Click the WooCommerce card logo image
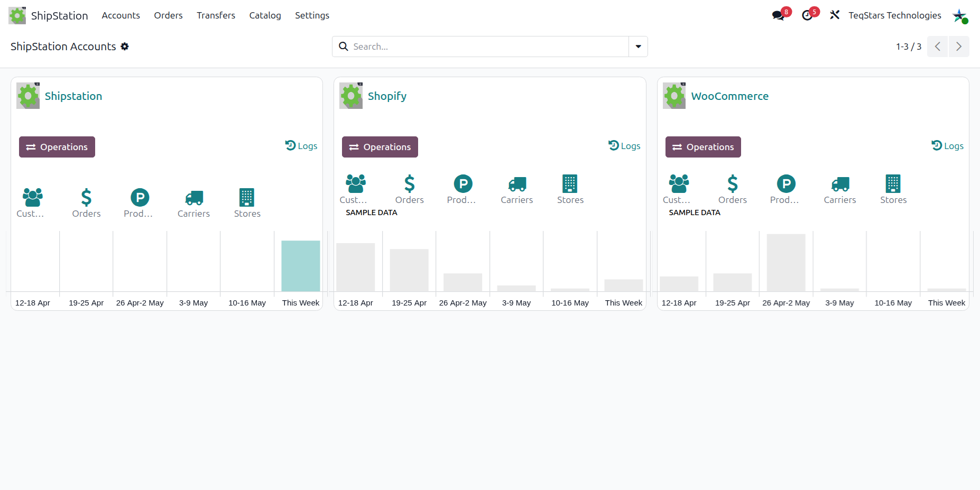Image resolution: width=980 pixels, height=490 pixels. pyautogui.click(x=674, y=96)
